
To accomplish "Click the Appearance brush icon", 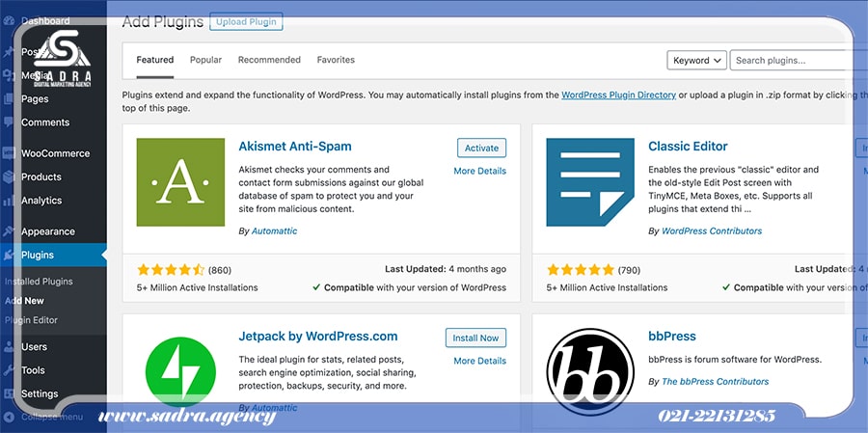I will (x=9, y=231).
